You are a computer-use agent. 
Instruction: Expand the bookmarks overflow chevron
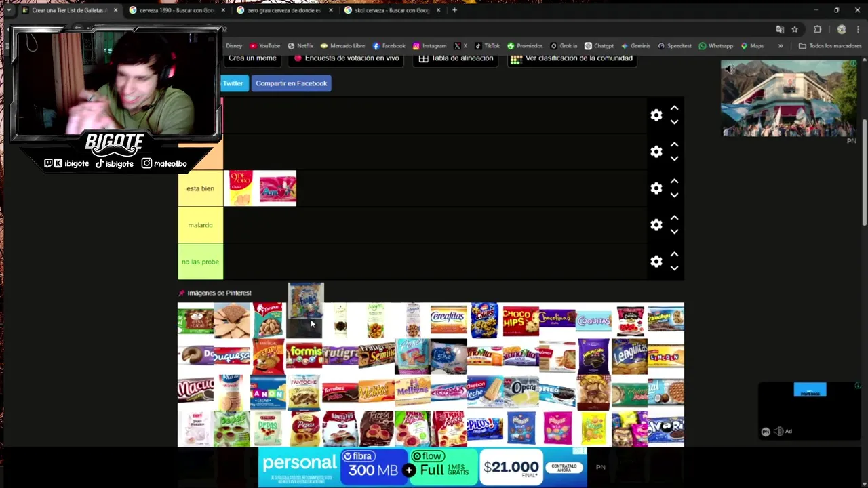(781, 46)
